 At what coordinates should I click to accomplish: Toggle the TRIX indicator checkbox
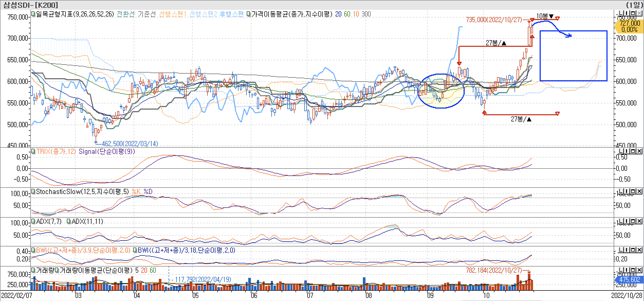coord(33,151)
